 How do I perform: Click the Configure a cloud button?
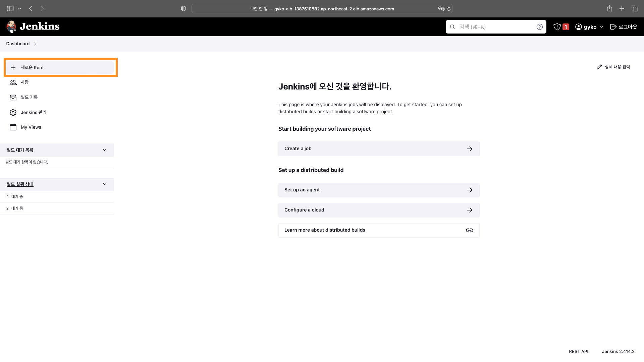click(379, 210)
